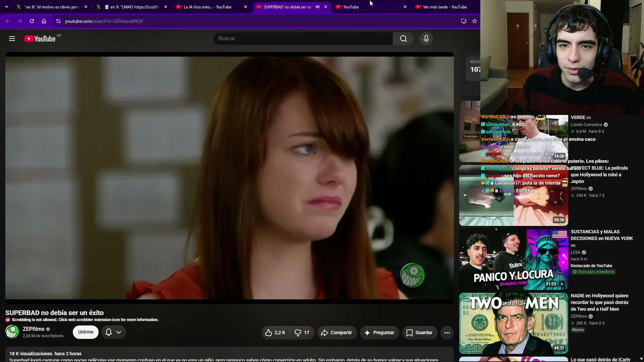Close the 'el motivo es obvio' tab

click(86, 7)
